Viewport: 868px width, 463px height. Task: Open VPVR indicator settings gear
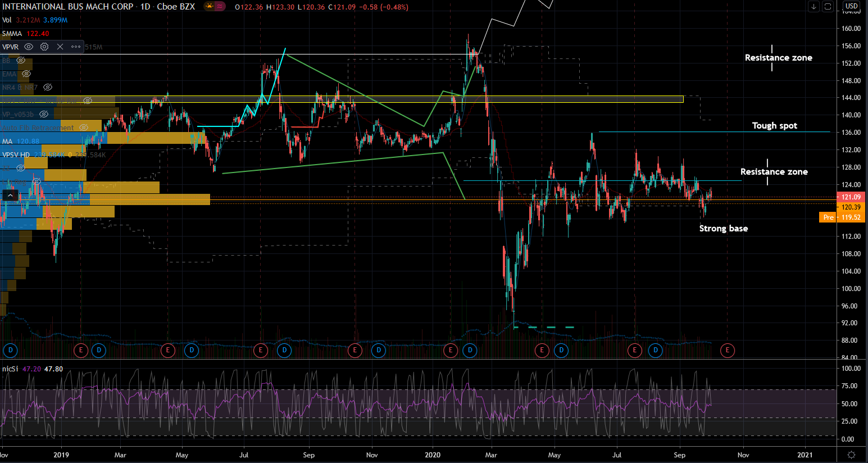pyautogui.click(x=44, y=47)
